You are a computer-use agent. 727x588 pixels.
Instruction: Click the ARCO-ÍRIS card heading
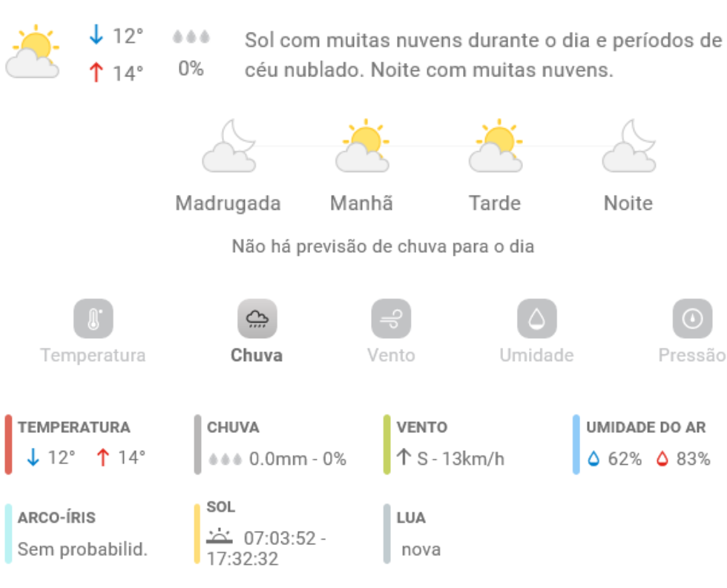pos(56,518)
